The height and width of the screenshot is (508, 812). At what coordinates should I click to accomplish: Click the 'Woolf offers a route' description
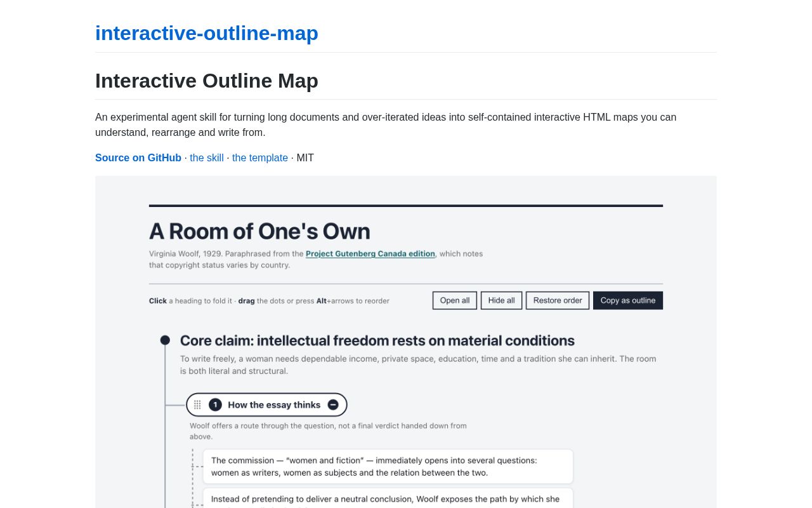point(328,431)
